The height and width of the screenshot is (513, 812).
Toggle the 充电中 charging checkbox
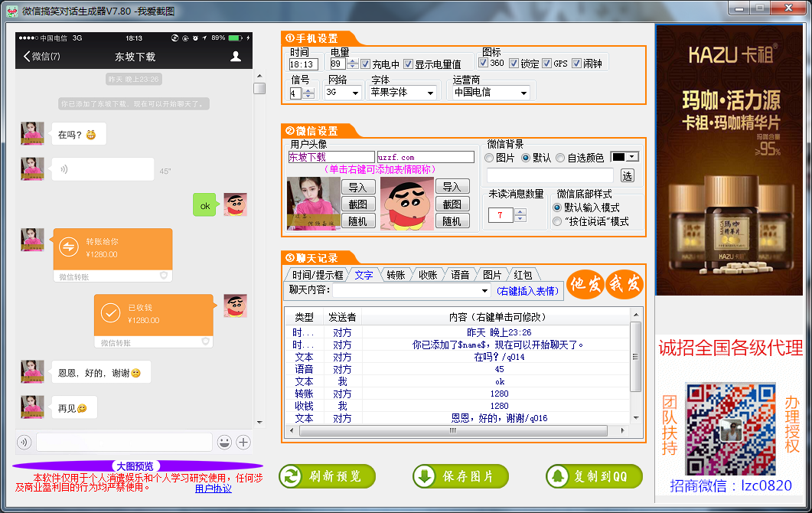pos(366,64)
